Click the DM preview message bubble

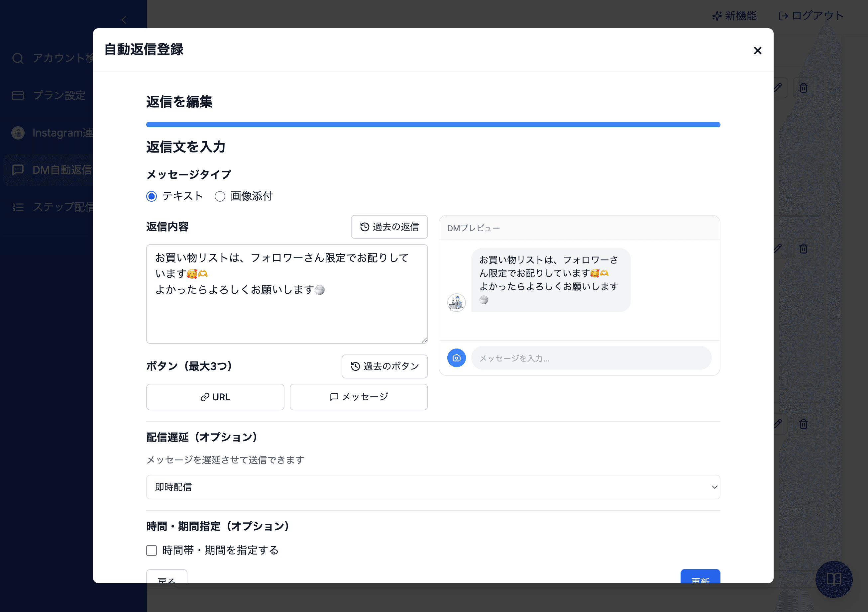(550, 280)
